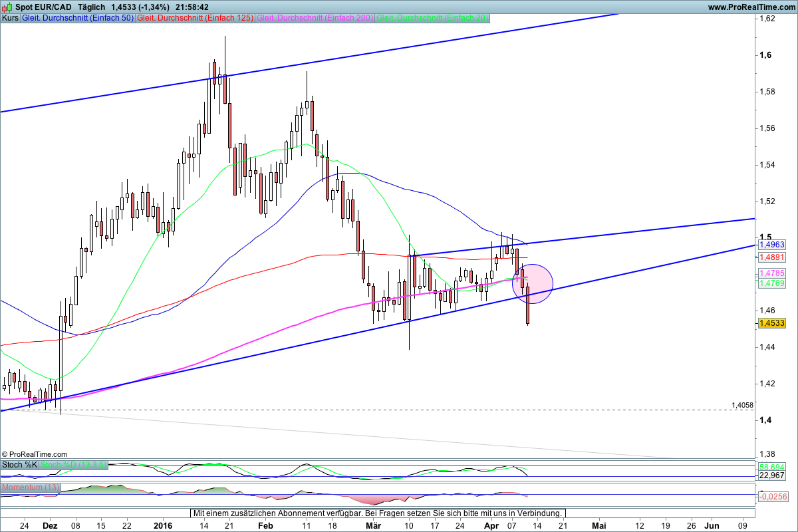Click the red 1,4891 price tag
The width and height of the screenshot is (798, 532).
(772, 257)
